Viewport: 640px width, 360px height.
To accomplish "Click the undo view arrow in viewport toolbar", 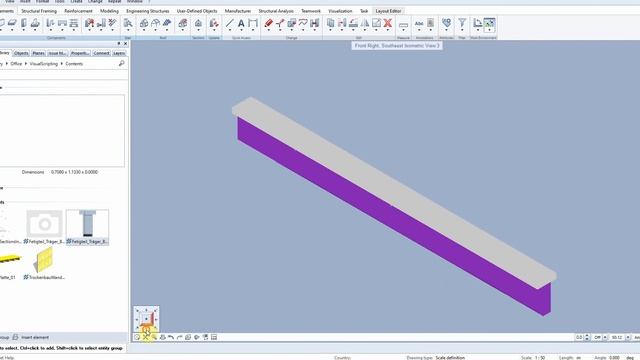I will [x=171, y=337].
